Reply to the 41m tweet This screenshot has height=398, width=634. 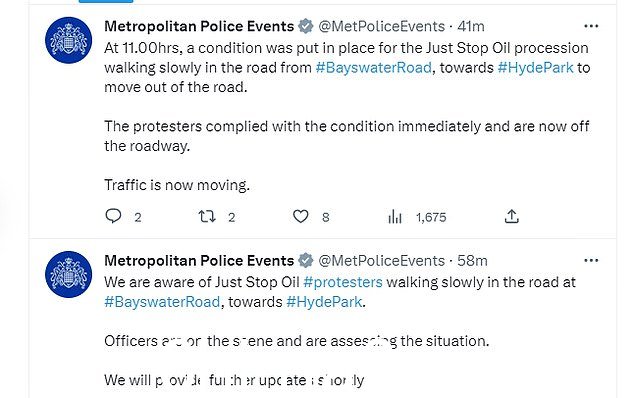point(113,216)
